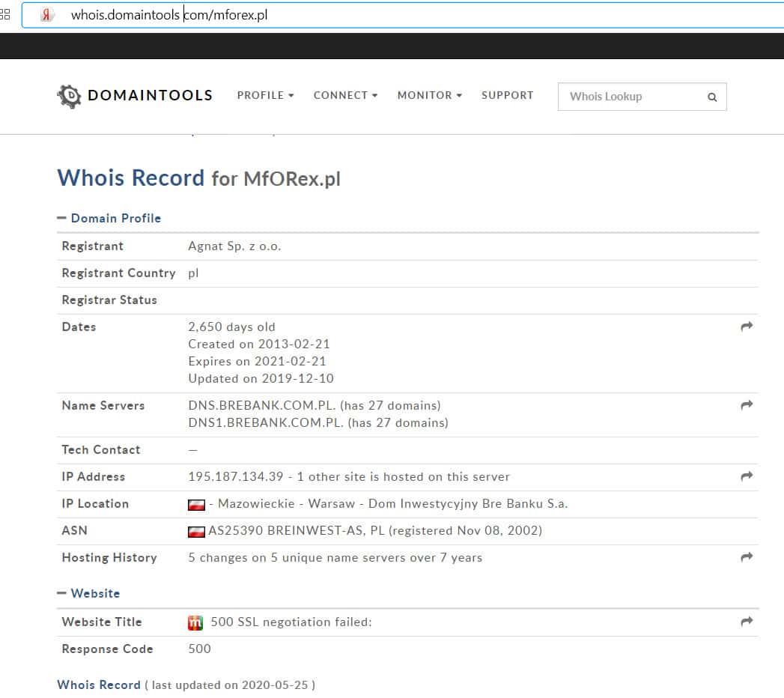Click the Polish flag in IP Location row
Viewport: 784px width, 698px height.
[196, 505]
